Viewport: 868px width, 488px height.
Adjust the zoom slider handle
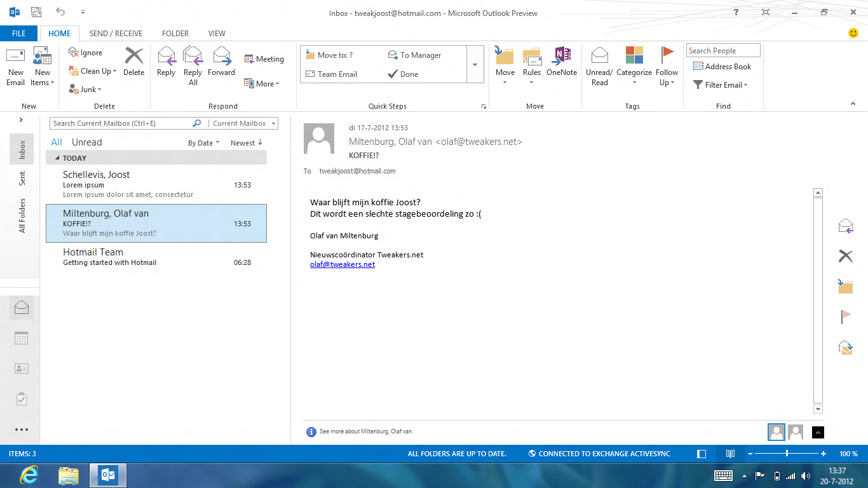click(x=787, y=454)
